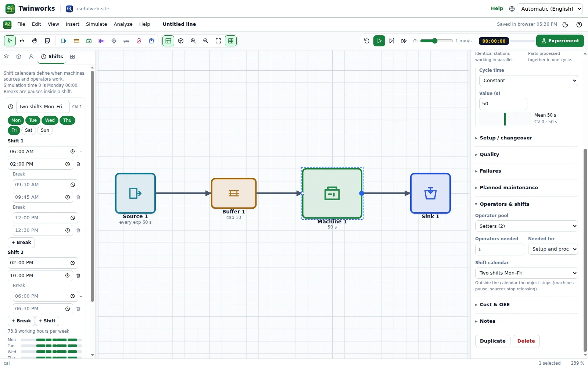This screenshot has height=368, width=588.
Task: Adjust the simulation speed slider
Action: pyautogui.click(x=437, y=41)
